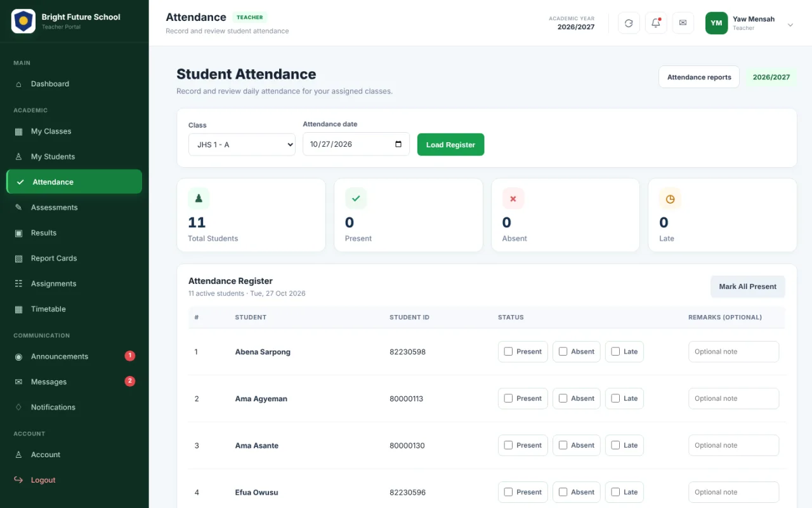The width and height of the screenshot is (812, 508).
Task: Click the Report Cards icon
Action: click(x=18, y=258)
